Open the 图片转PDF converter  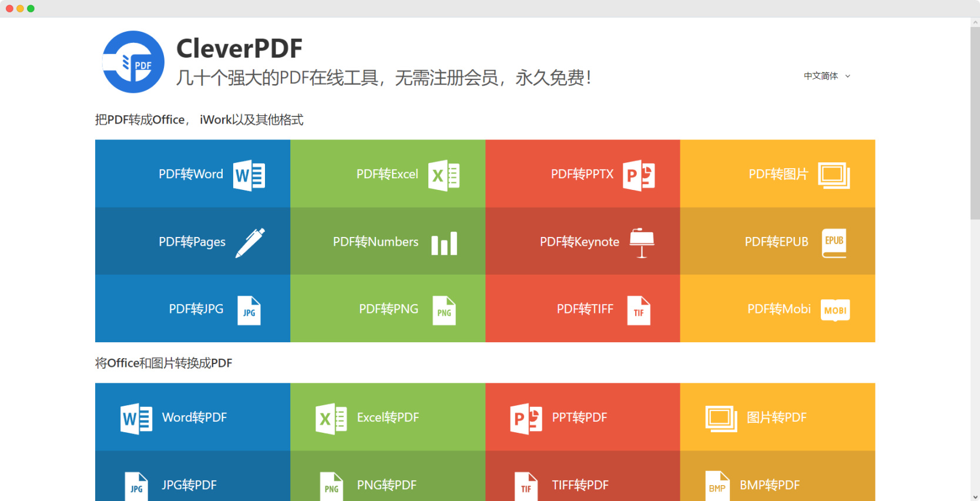click(x=778, y=417)
